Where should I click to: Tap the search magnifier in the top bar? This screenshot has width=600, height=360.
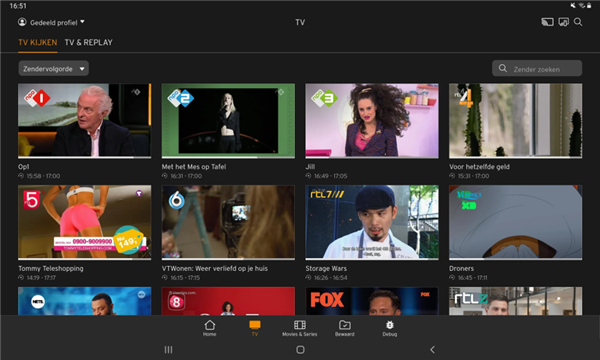578,22
